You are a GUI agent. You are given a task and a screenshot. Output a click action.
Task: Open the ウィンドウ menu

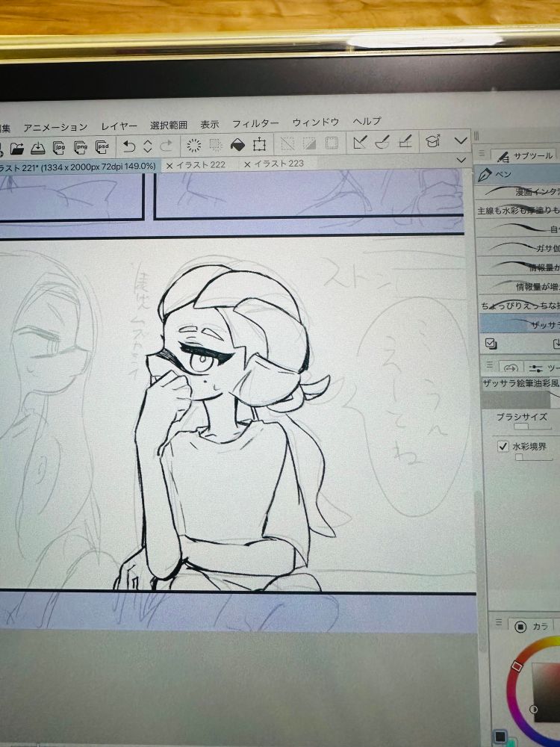(316, 123)
